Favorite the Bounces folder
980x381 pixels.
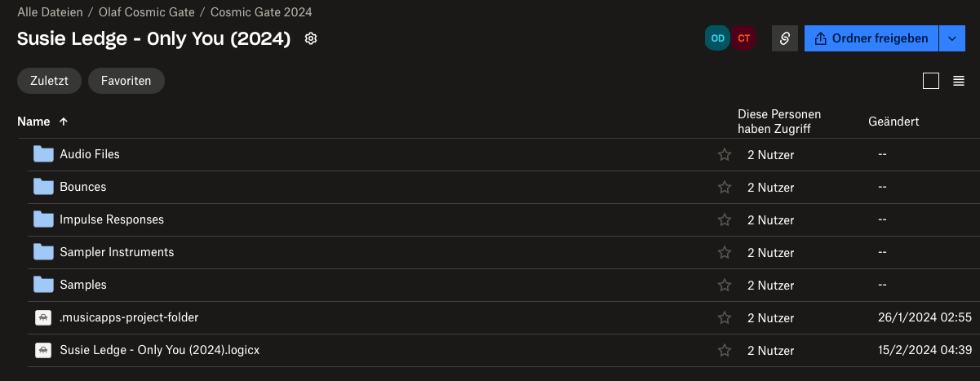pyautogui.click(x=725, y=188)
